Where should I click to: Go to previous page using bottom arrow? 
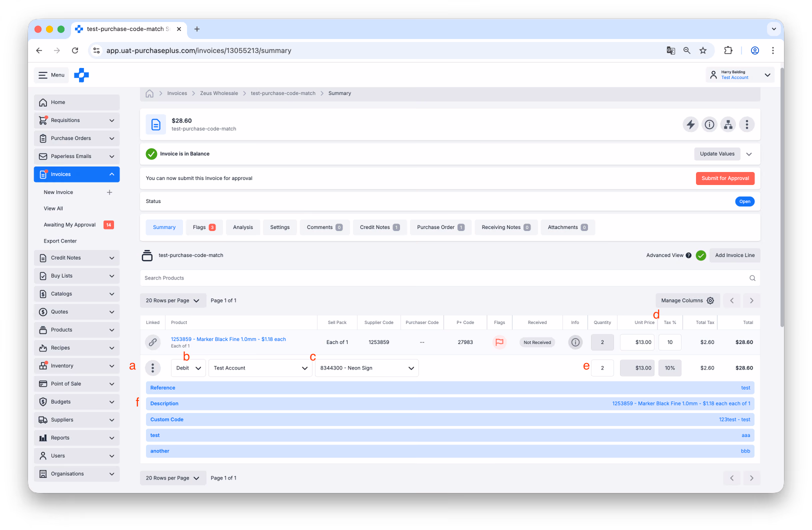coord(732,478)
